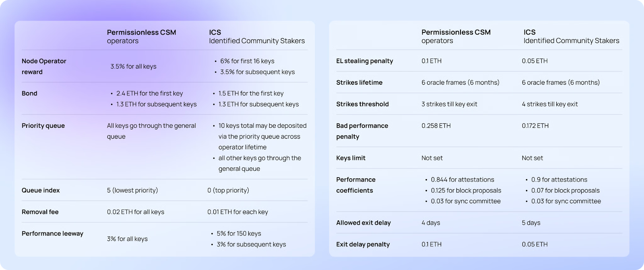Select '4 strikes till key exit' cell
Screen dimensions: 644x270
(x=550, y=104)
